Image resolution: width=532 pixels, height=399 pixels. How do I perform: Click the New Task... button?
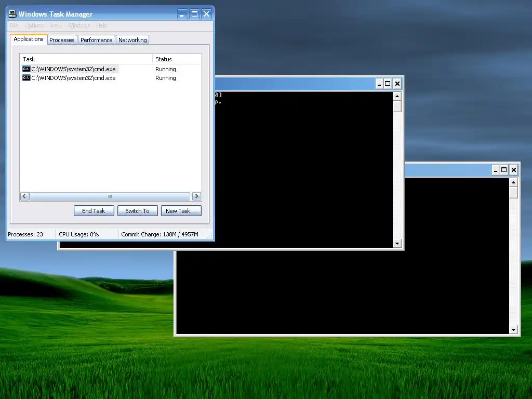[181, 211]
